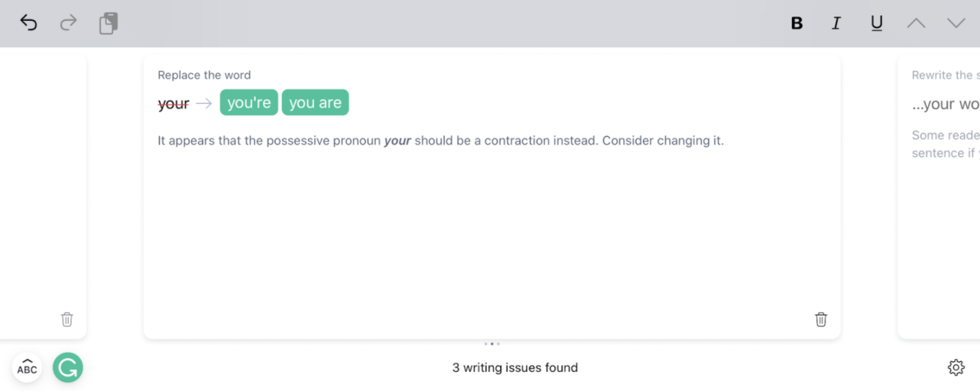Click the undo arrow icon

28,23
